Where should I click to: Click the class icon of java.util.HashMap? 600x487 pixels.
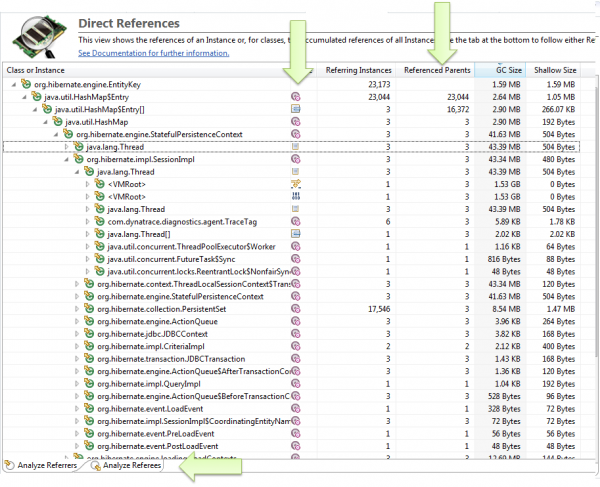point(57,121)
